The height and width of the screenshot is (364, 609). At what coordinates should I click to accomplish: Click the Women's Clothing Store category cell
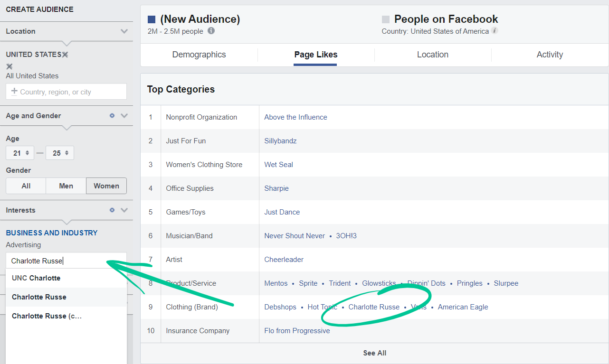(x=204, y=165)
